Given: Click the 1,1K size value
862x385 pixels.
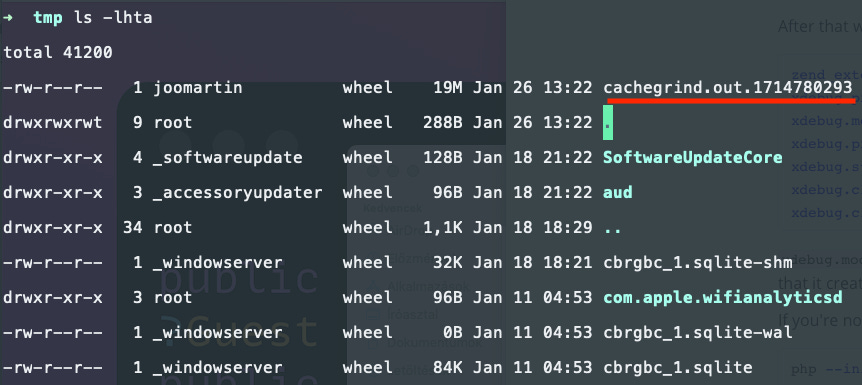Looking at the screenshot, I should [x=443, y=228].
